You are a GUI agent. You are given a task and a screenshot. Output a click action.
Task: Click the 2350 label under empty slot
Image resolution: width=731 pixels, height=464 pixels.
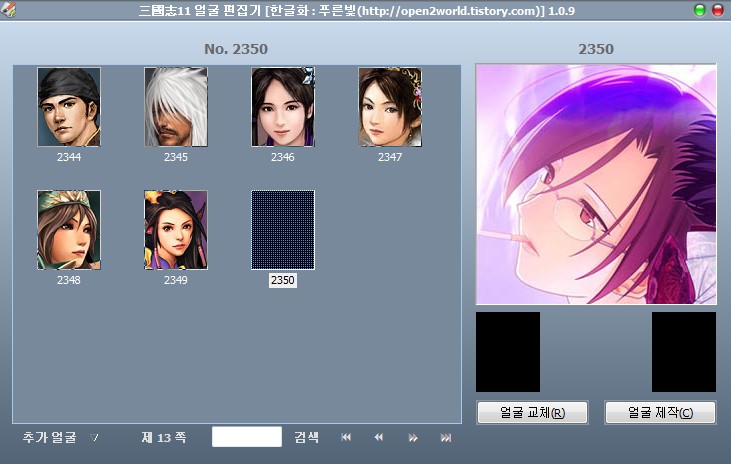coord(283,280)
